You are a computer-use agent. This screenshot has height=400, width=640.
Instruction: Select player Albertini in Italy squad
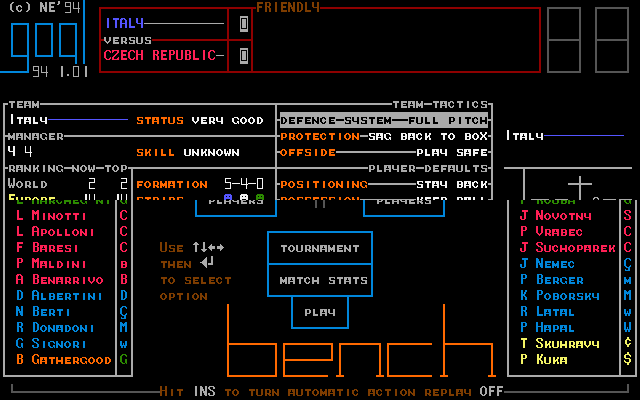60,296
